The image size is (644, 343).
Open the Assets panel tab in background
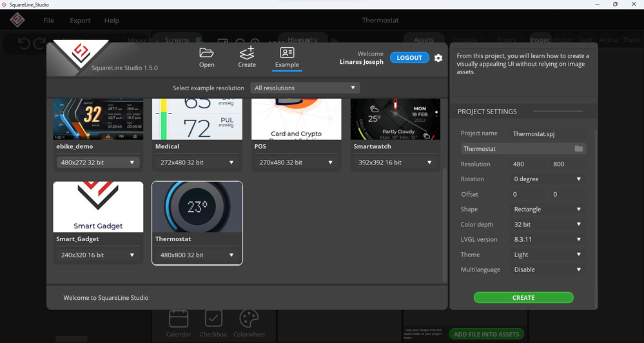(424, 40)
